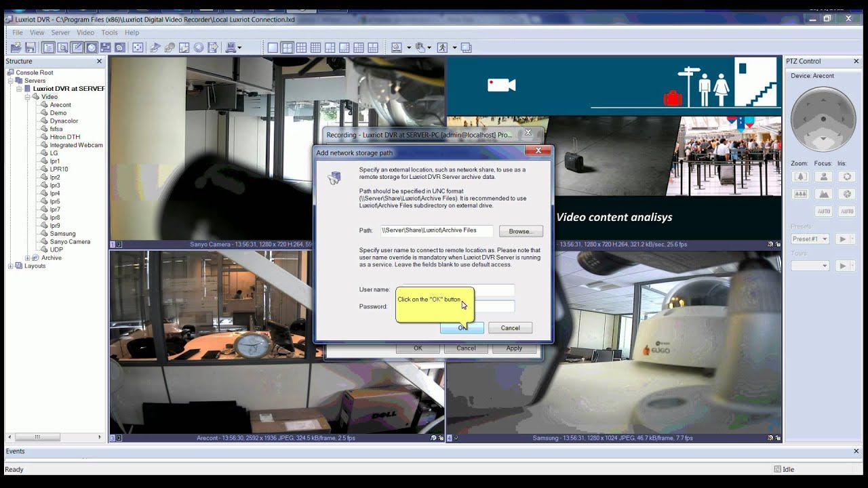
Task: Play the selected tour button
Action: [x=842, y=266]
